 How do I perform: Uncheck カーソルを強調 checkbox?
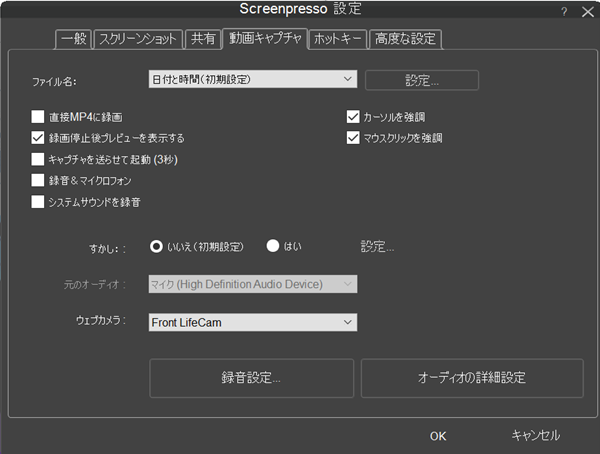353,117
